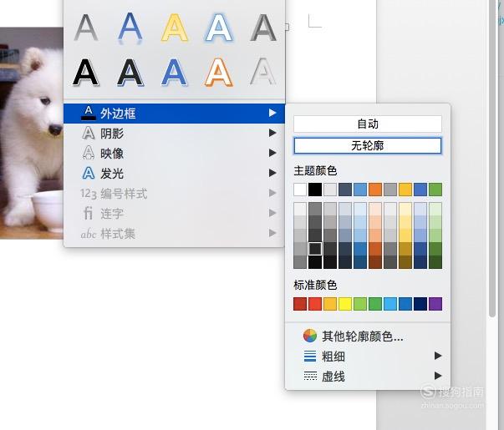Viewport: 504px width, 430px height.
Task: Apply the yellow outlined text effect style
Action: point(175,28)
